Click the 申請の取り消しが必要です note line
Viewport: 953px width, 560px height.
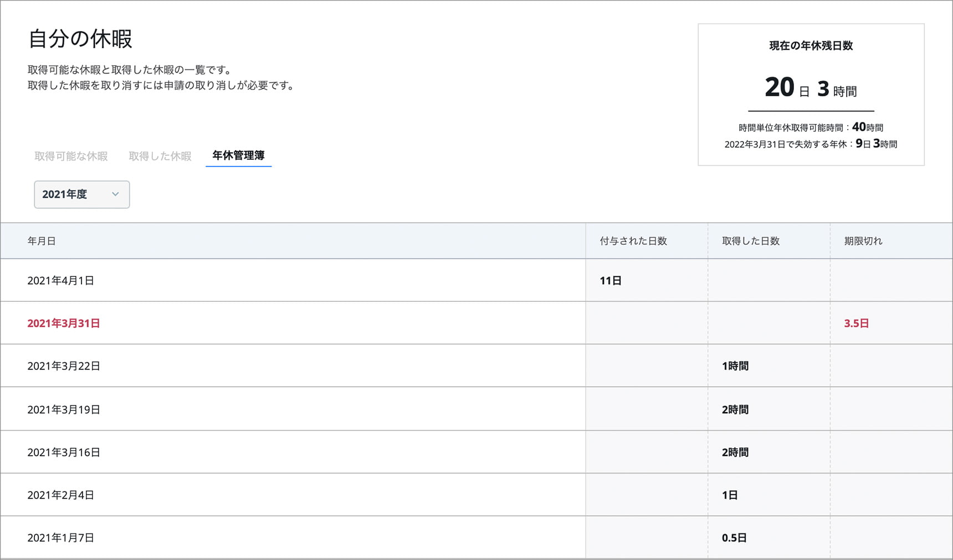click(x=161, y=85)
